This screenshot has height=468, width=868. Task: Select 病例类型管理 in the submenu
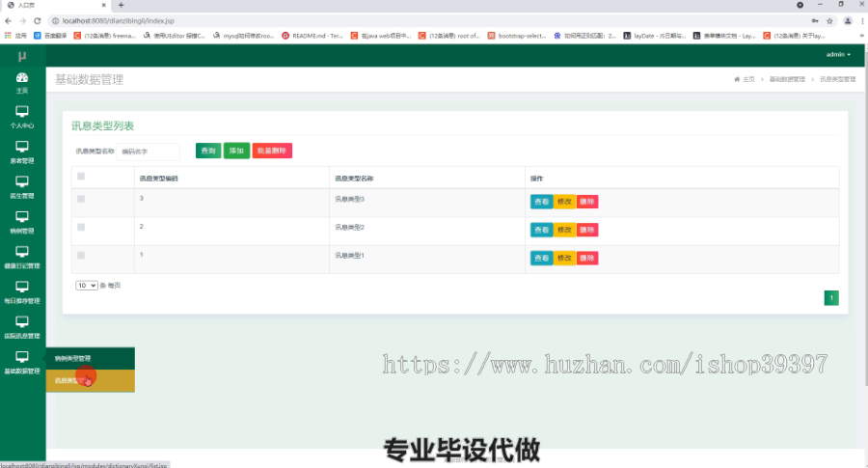tap(91, 358)
